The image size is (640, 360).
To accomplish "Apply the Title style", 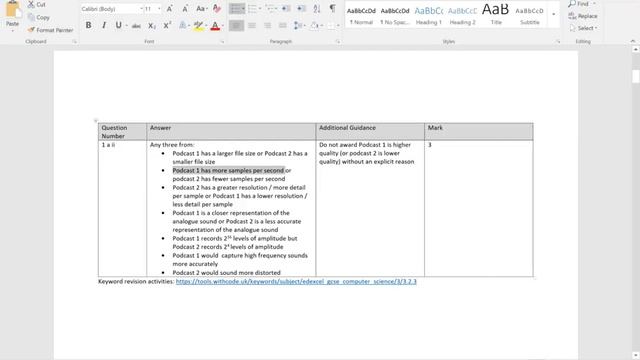I will coord(496,15).
